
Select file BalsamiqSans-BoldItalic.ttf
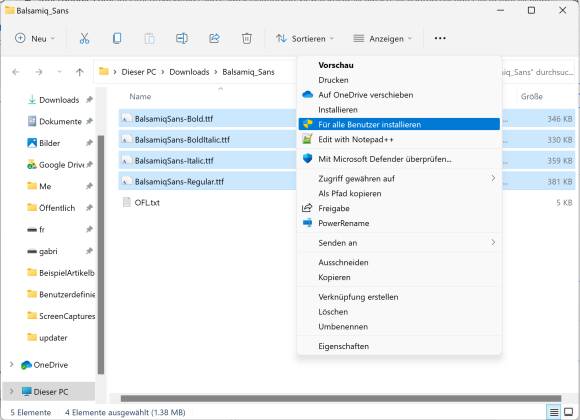182,140
